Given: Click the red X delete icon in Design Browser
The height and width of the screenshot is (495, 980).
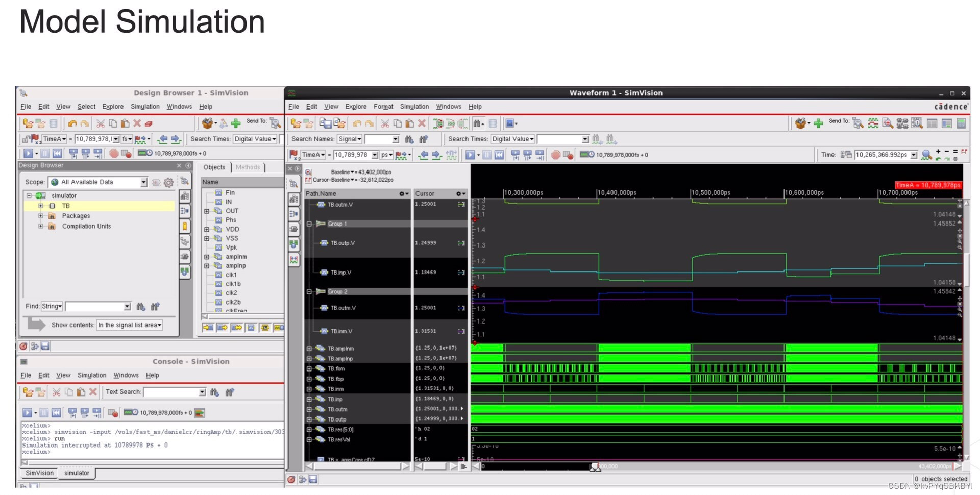Looking at the screenshot, I should [137, 123].
